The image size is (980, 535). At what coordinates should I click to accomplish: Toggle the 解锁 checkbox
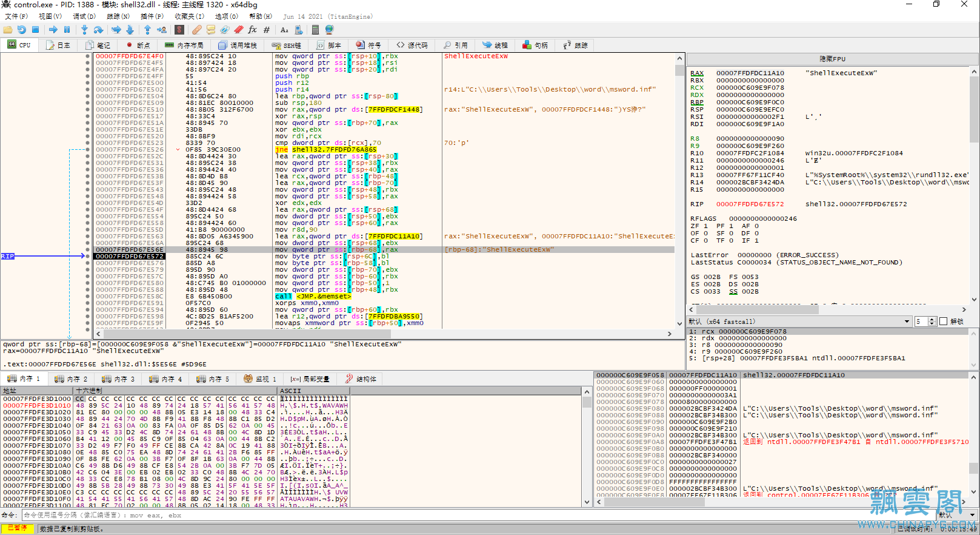point(943,321)
